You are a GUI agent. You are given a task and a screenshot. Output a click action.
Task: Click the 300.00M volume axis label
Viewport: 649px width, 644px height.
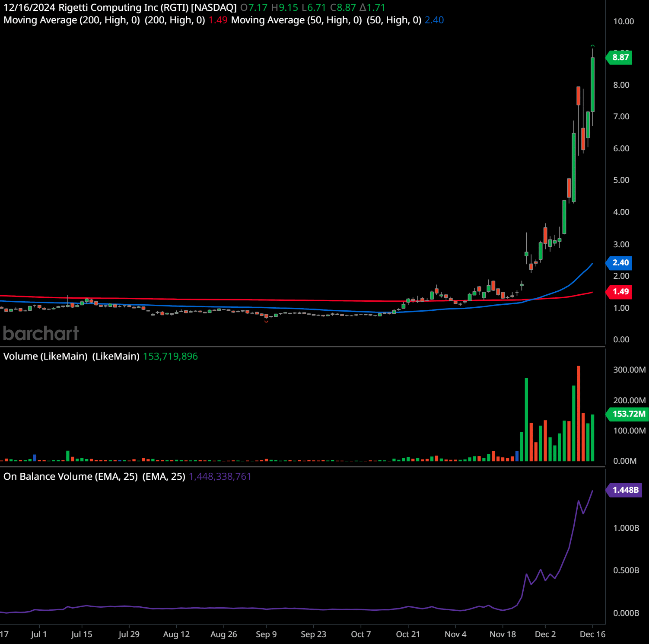point(630,370)
